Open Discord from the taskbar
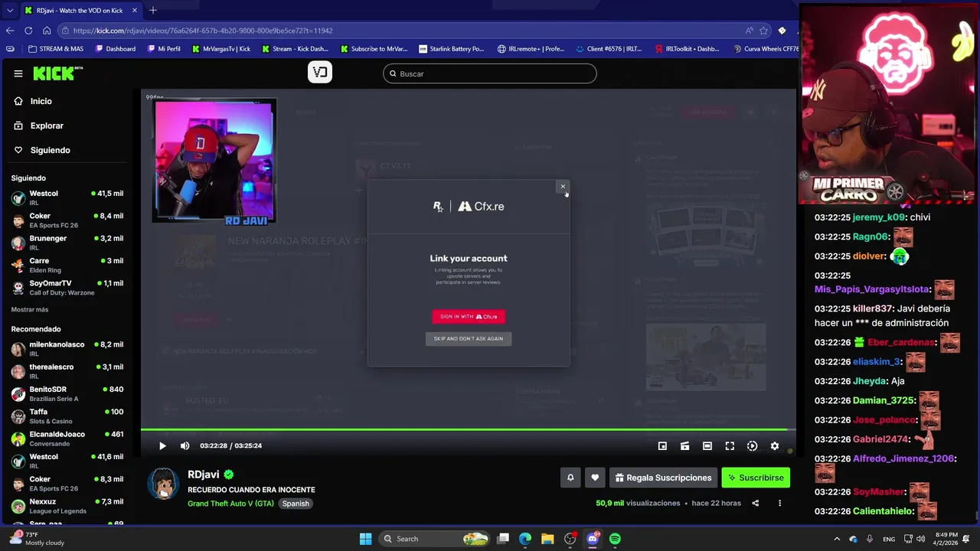This screenshot has width=980, height=551. pyautogui.click(x=593, y=539)
